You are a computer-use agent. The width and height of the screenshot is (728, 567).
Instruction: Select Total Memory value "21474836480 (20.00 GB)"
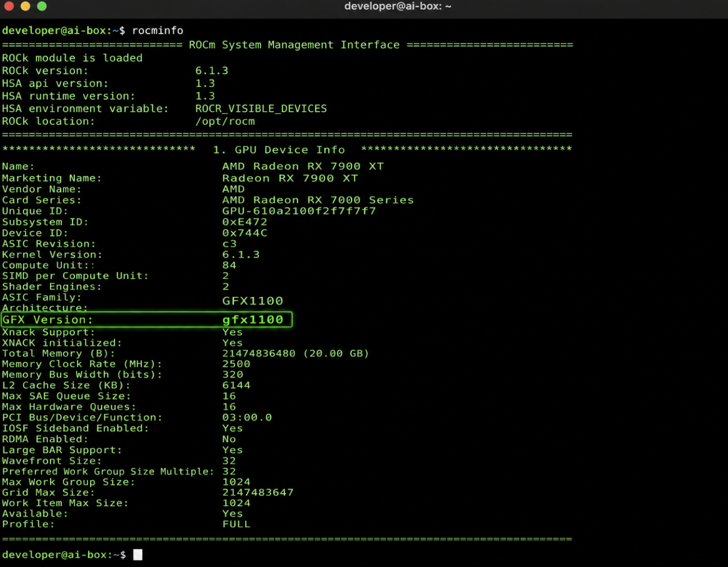tap(296, 353)
